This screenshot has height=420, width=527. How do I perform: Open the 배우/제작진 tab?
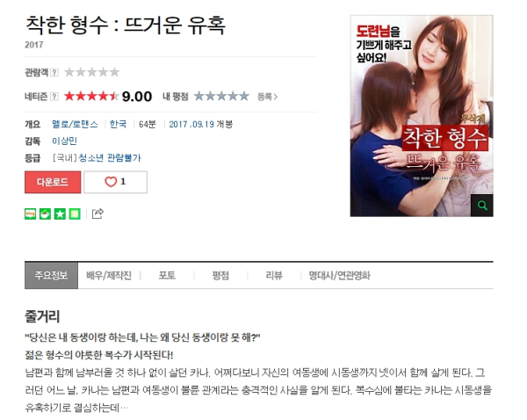109,276
